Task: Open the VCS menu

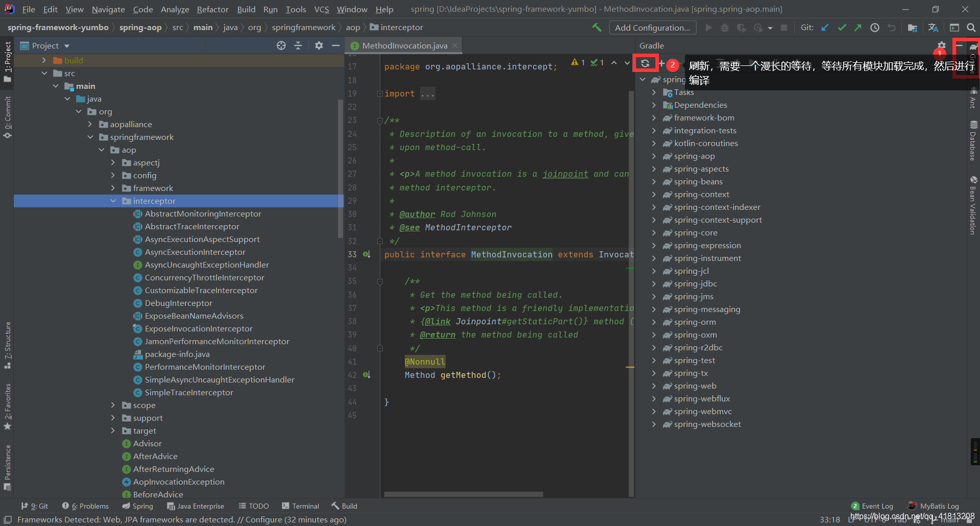Action: 322,9
